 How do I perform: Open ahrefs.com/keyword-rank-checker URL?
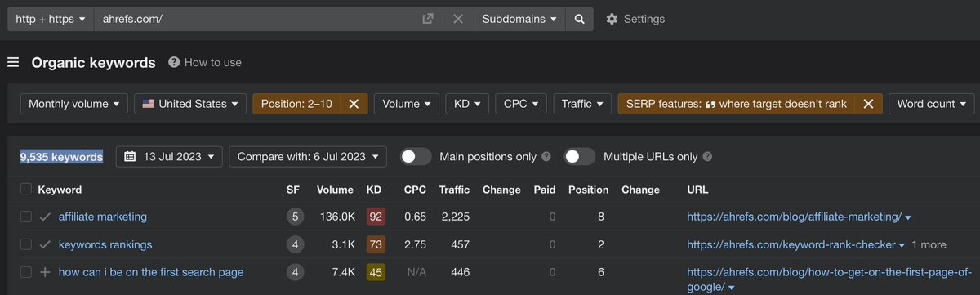791,244
